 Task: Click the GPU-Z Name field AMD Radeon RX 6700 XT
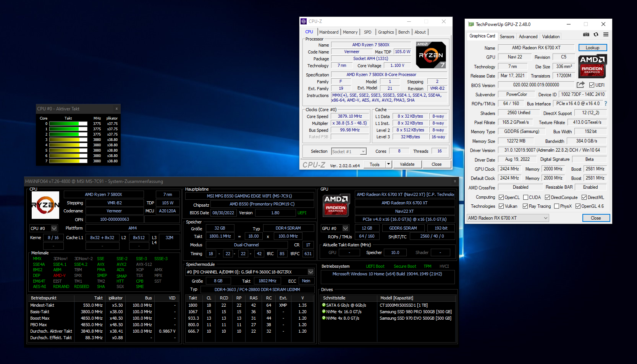(536, 48)
